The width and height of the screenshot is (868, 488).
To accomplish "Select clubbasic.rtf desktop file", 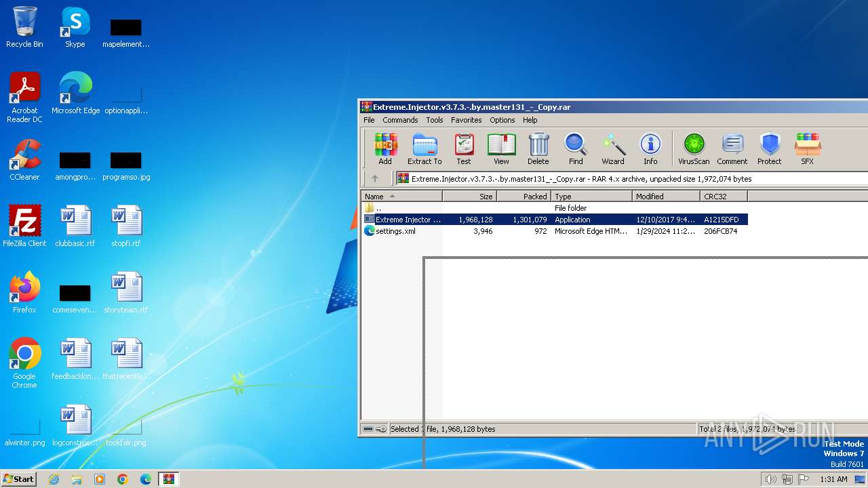I will point(75,226).
